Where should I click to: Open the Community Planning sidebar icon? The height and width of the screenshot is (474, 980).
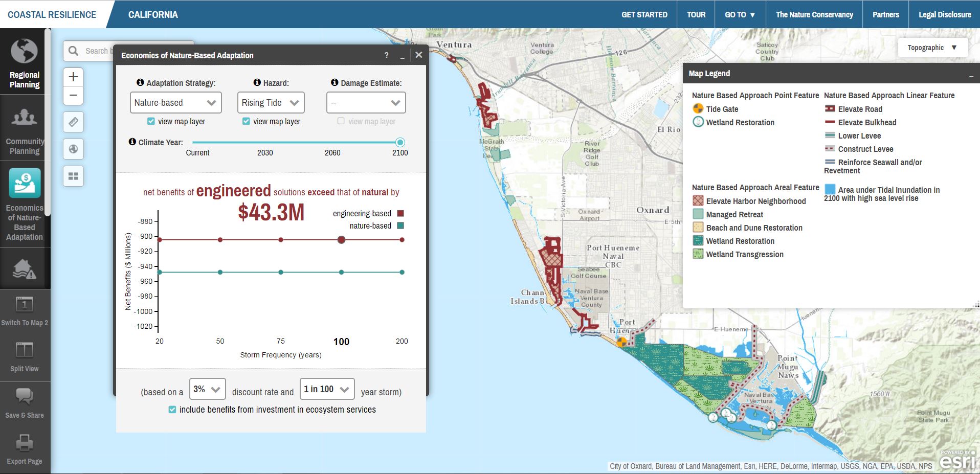24,118
